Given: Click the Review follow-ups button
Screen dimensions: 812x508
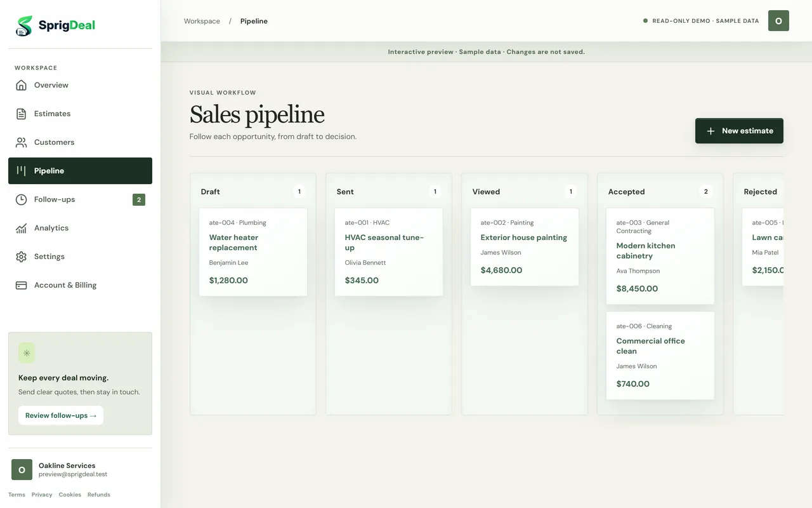Looking at the screenshot, I should tap(61, 415).
